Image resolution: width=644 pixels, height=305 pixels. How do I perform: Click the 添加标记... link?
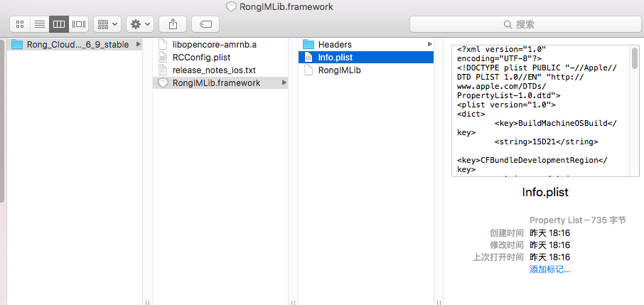click(549, 269)
